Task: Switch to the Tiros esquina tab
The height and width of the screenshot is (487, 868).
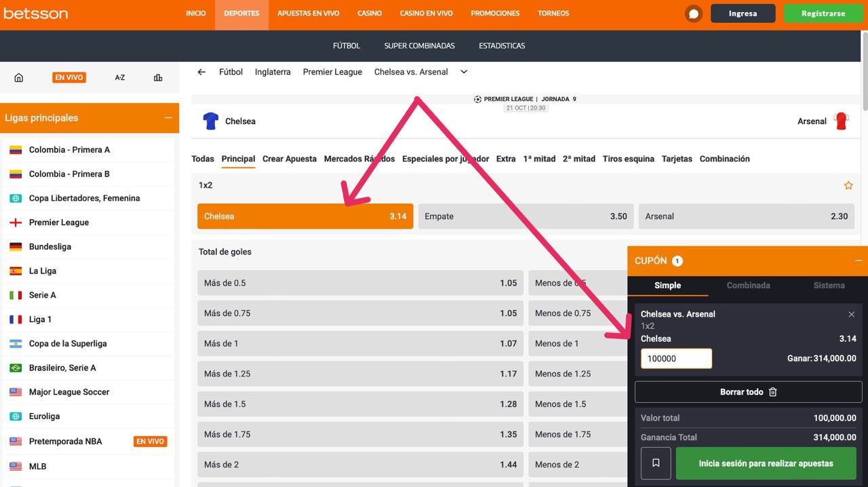Action: pos(629,159)
